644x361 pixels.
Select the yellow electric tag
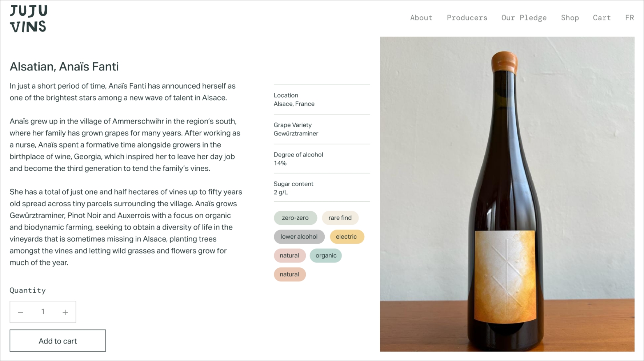point(347,237)
